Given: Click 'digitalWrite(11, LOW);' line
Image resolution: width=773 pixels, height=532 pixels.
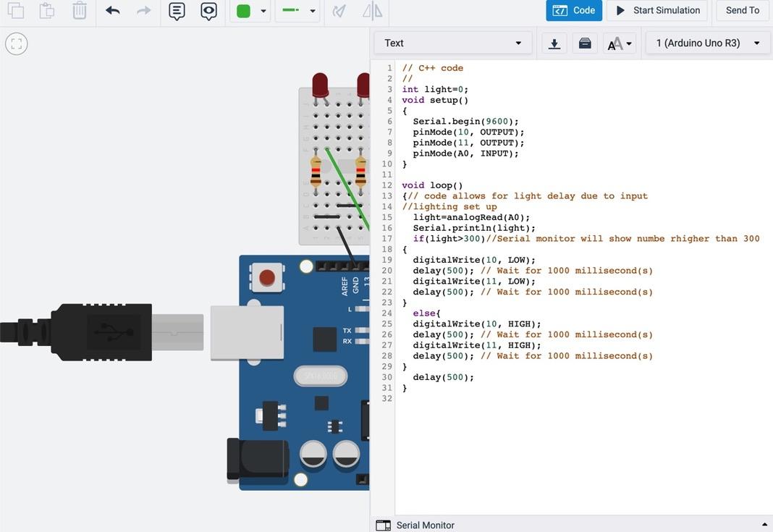Looking at the screenshot, I should (474, 282).
